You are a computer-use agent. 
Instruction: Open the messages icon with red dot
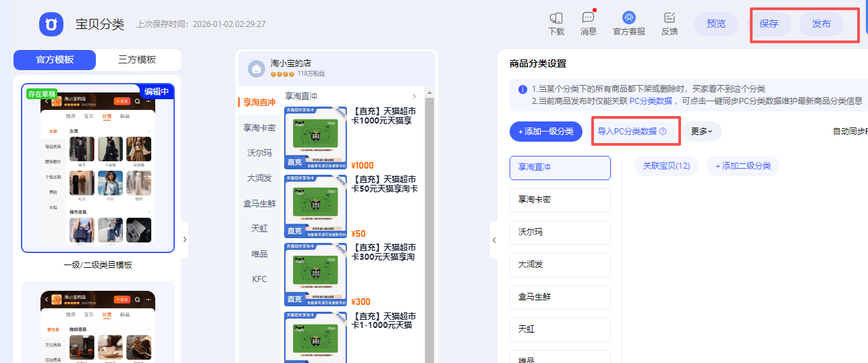[588, 18]
